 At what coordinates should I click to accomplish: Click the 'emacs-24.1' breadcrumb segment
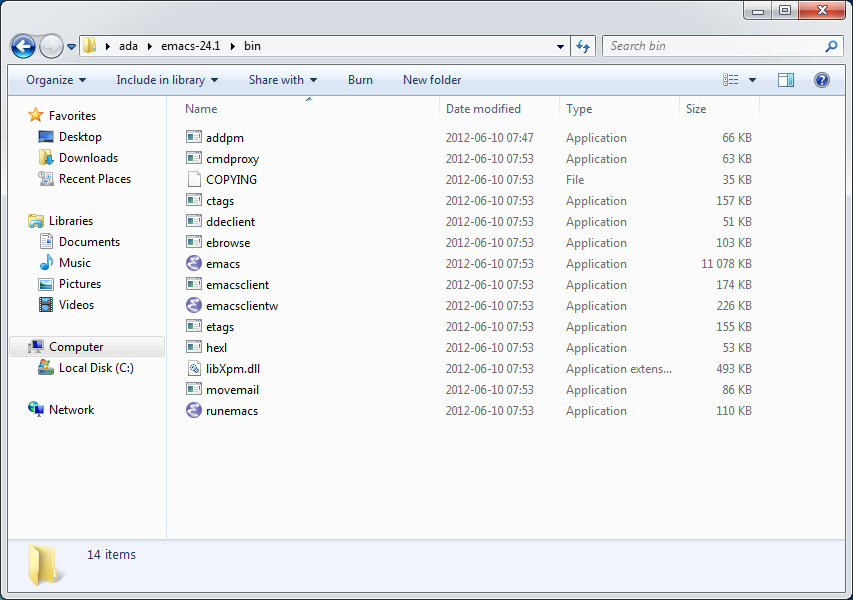click(190, 46)
